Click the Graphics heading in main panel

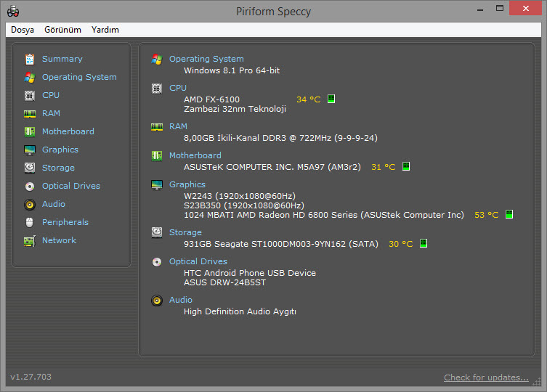point(187,184)
